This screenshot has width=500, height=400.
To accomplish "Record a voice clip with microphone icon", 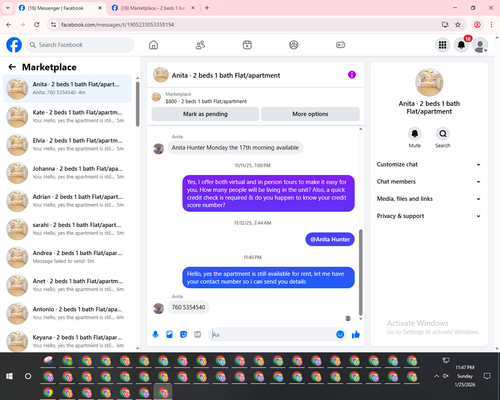I will tap(155, 334).
